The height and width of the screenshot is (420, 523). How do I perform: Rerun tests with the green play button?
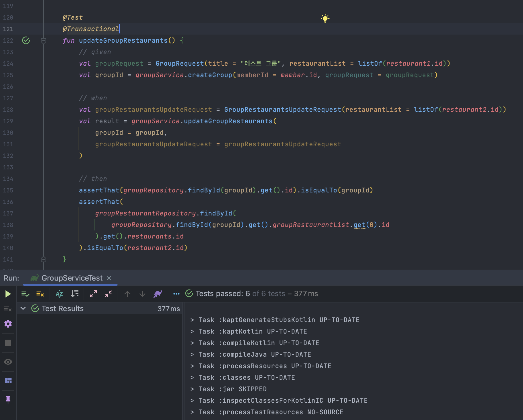point(8,294)
